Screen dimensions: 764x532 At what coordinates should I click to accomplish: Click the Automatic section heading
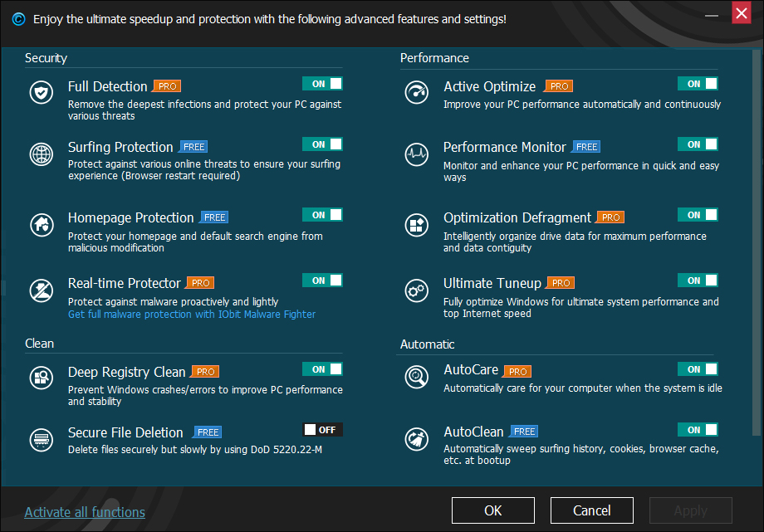(x=427, y=344)
